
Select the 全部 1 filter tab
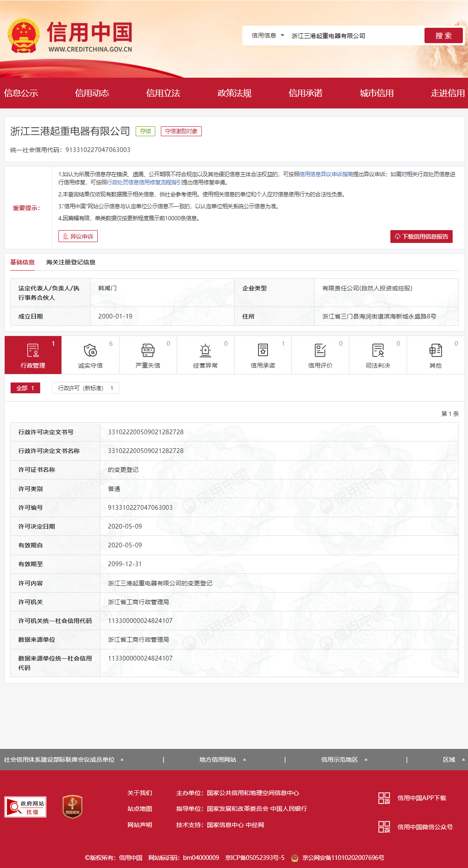click(x=25, y=388)
